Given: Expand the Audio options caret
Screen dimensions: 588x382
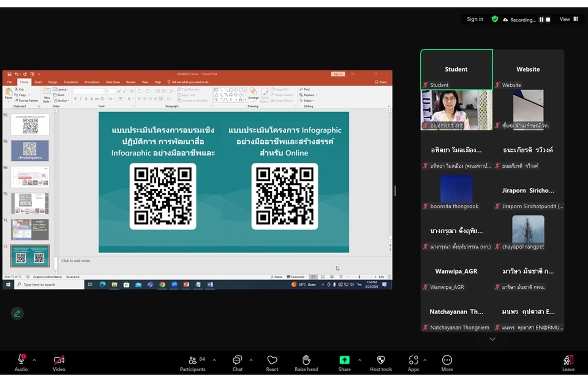Looking at the screenshot, I should coord(34,360).
